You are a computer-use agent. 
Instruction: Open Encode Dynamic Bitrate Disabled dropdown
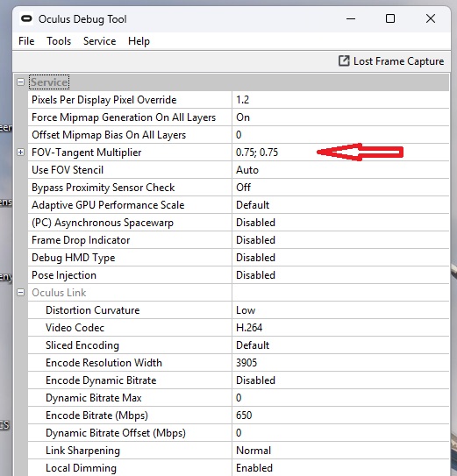pyautogui.click(x=340, y=380)
